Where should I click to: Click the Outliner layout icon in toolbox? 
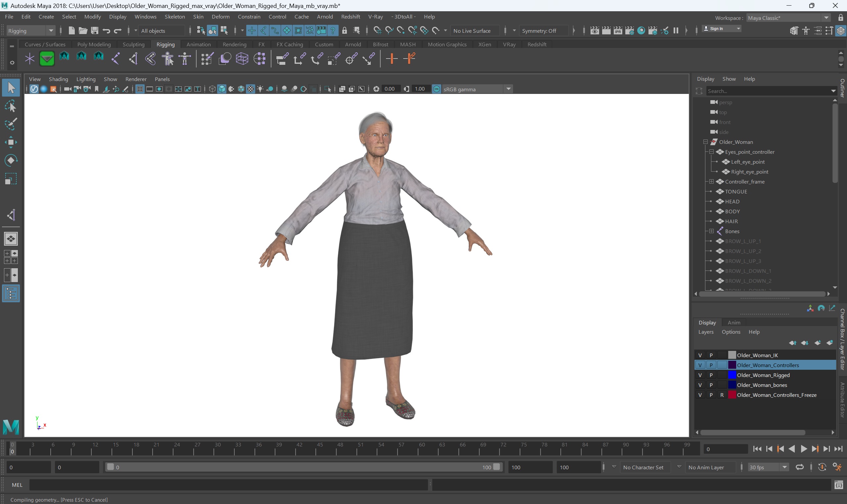11,293
